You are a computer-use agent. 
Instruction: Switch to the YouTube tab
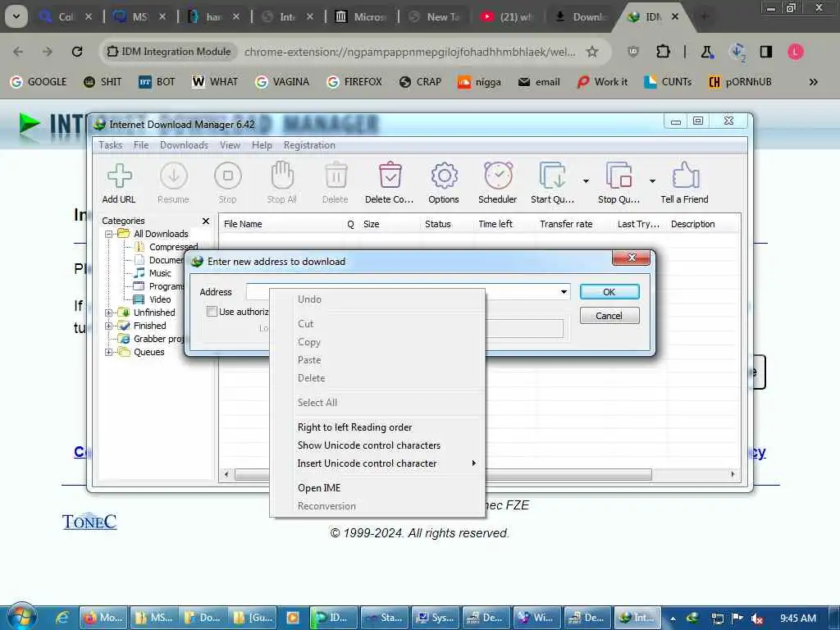point(505,16)
